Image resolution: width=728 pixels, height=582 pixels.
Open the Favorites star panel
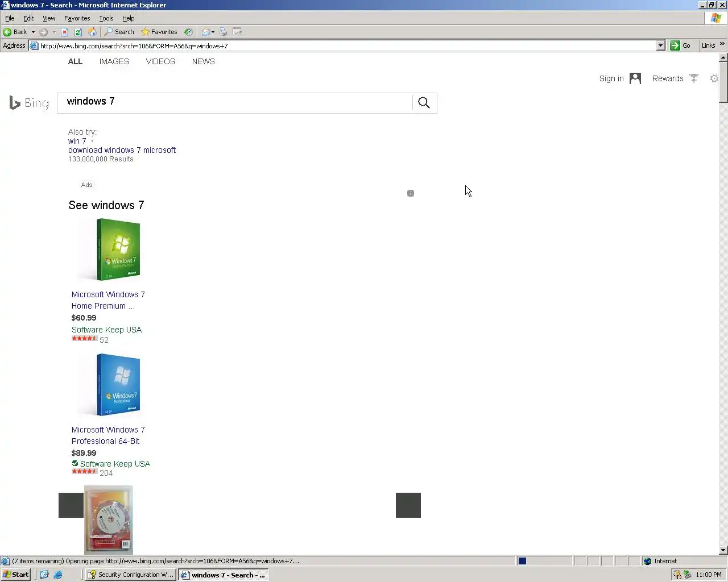159,32
